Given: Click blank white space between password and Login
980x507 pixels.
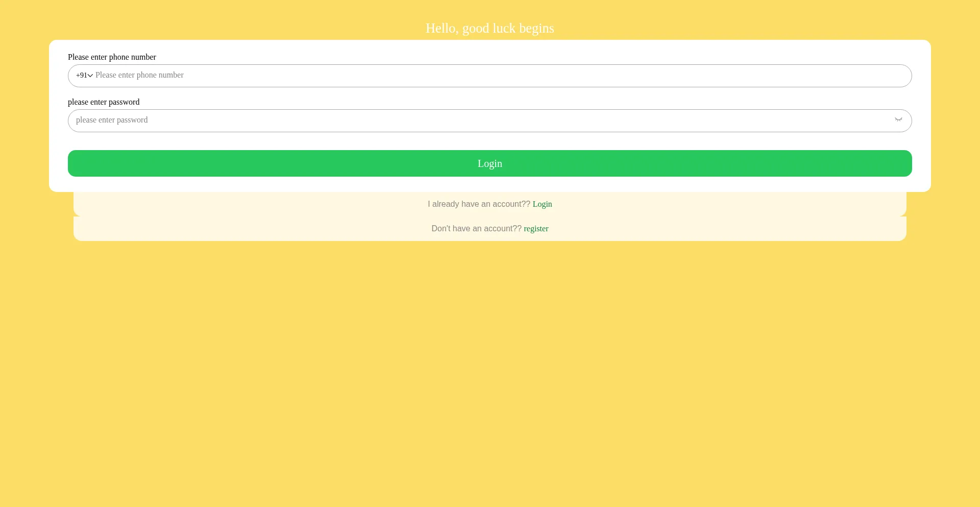Looking at the screenshot, I should 490,141.
